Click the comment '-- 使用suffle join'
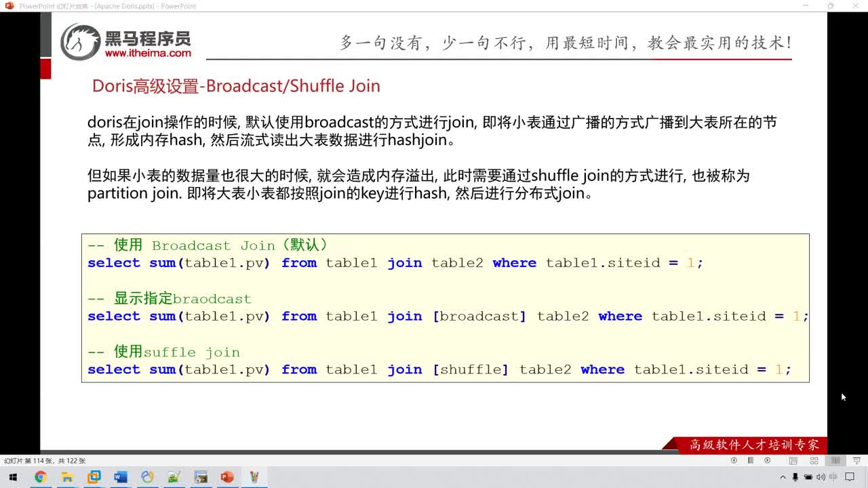Screen dimensions: 868x488 [x=163, y=352]
